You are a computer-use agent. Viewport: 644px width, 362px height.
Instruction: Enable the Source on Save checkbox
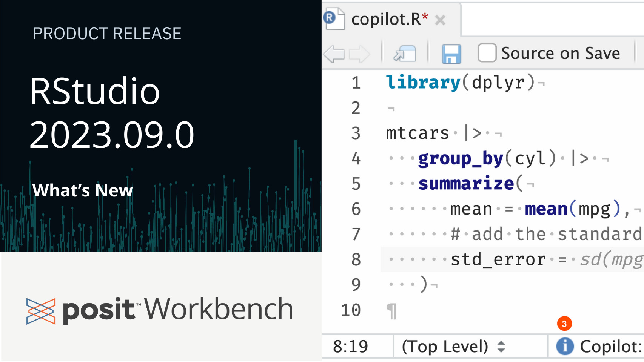[x=487, y=53]
